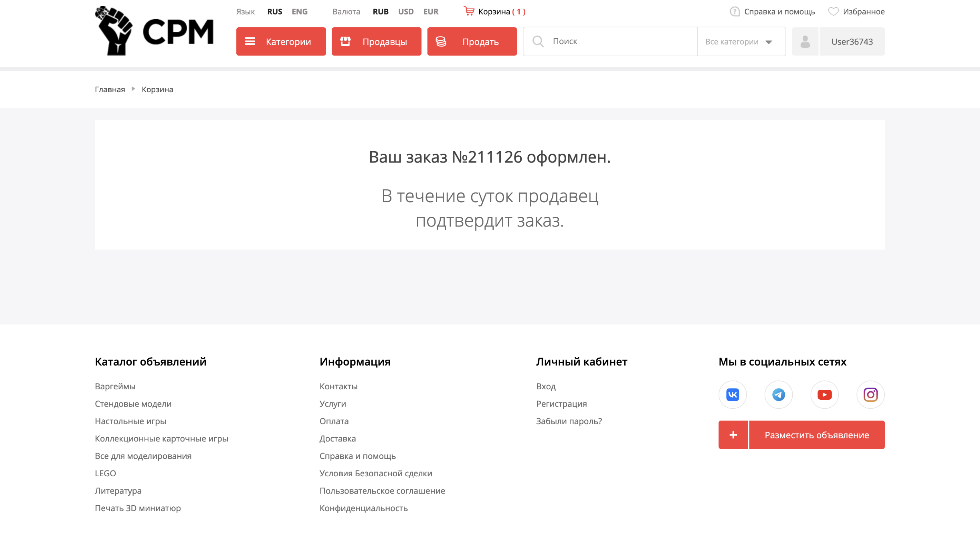Open Стендовые модели catalog link
This screenshot has width=980, height=535.
click(x=133, y=404)
